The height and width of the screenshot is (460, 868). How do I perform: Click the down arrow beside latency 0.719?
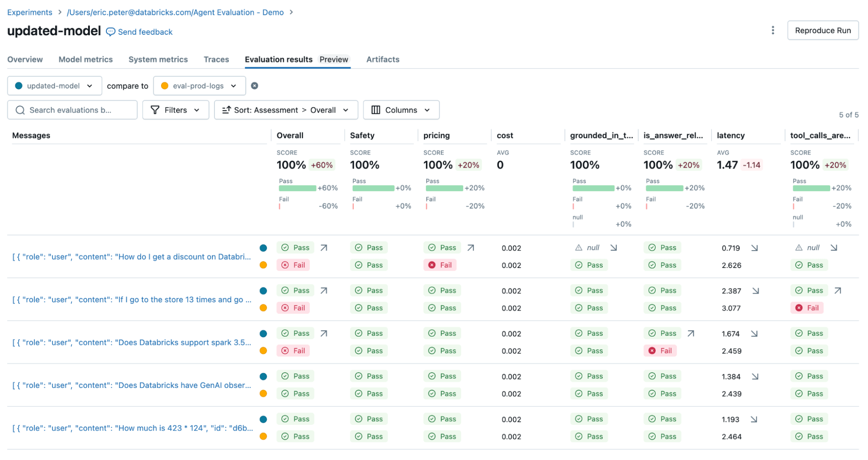pos(754,248)
